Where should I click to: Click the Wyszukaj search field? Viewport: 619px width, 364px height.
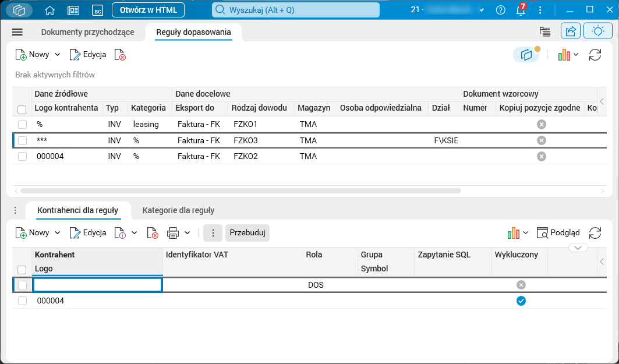point(296,10)
